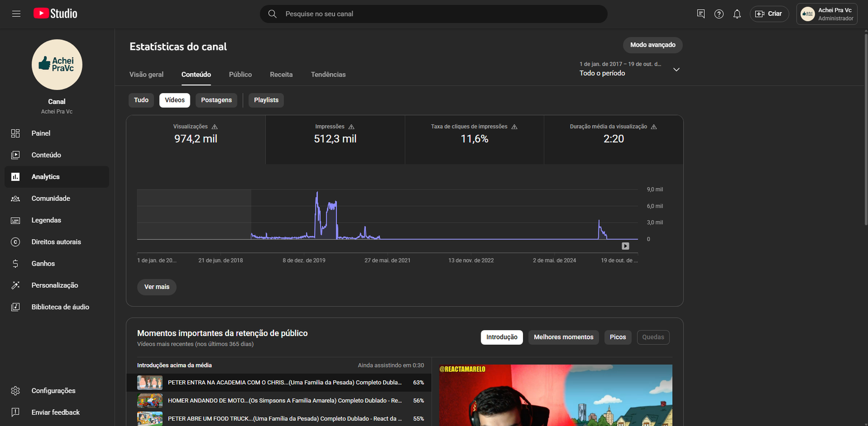Click the Painel dashboard icon

pyautogui.click(x=15, y=133)
